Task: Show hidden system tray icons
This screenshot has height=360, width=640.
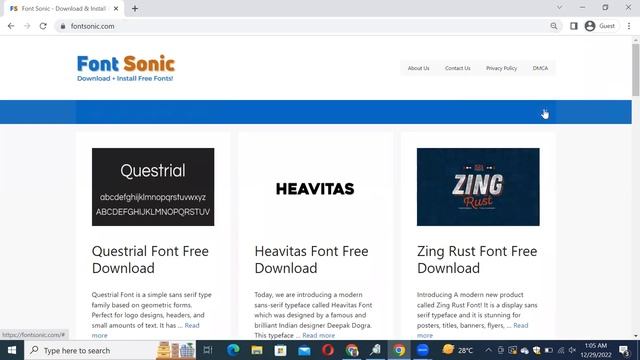Action: (x=488, y=350)
